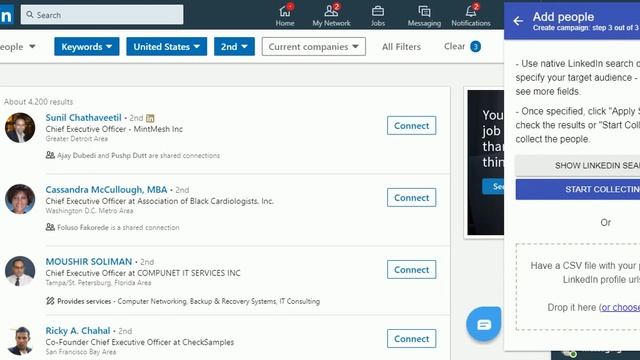Open MOUSHIR SOLIMAN's profile photo

[x=20, y=271]
